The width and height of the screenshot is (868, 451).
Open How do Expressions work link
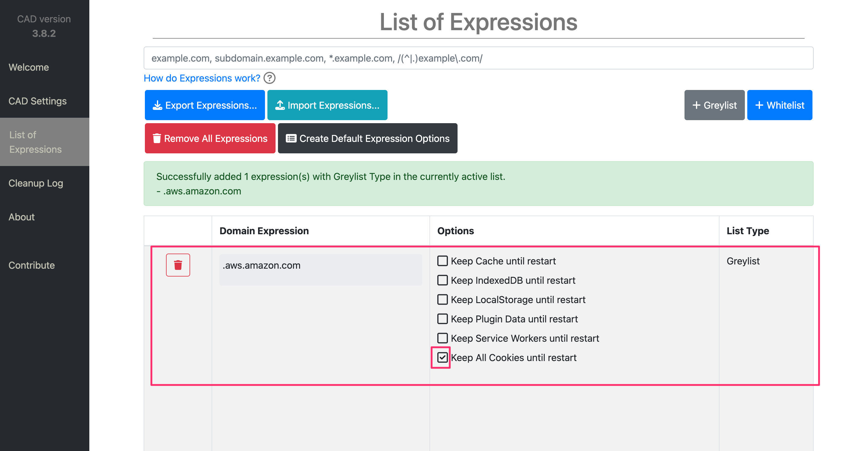tap(202, 78)
